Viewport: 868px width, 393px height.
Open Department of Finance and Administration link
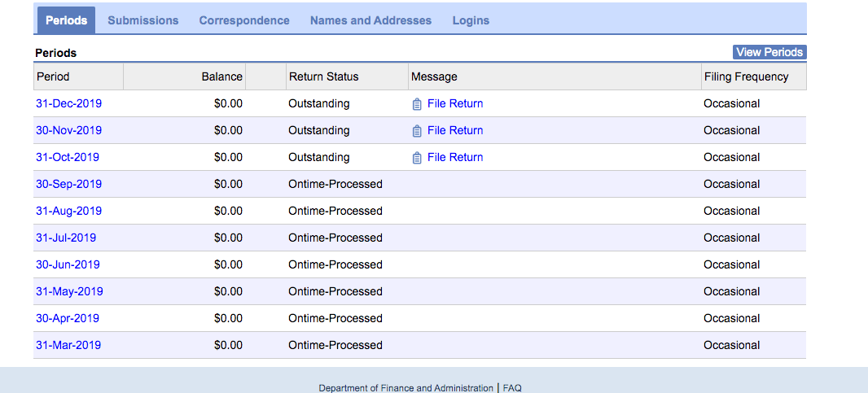coord(406,388)
